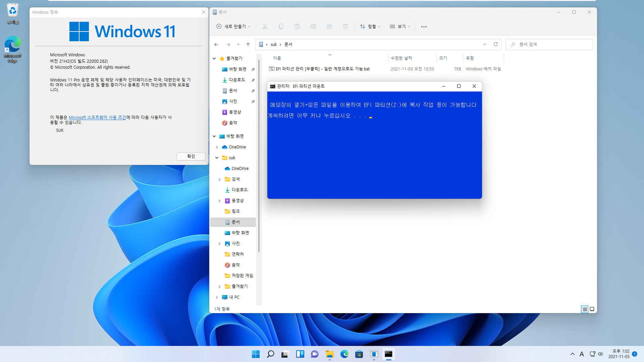The width and height of the screenshot is (644, 362).
Task: Expand the 동영상 node under suk
Action: 220,201
